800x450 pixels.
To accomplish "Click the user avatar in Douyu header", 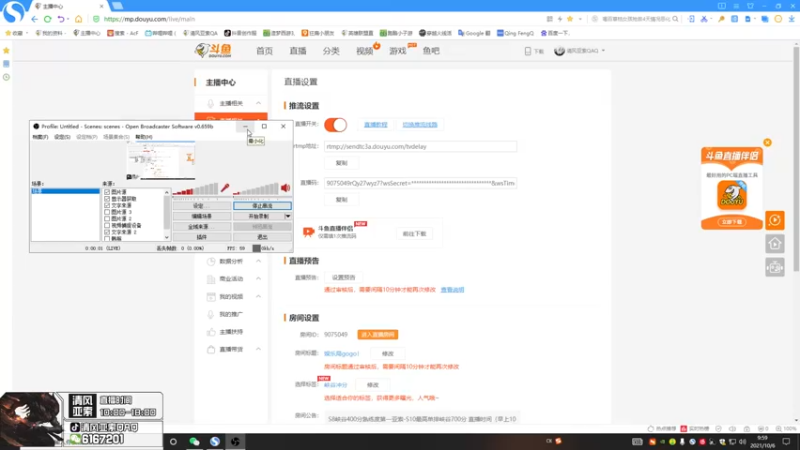I will click(559, 51).
